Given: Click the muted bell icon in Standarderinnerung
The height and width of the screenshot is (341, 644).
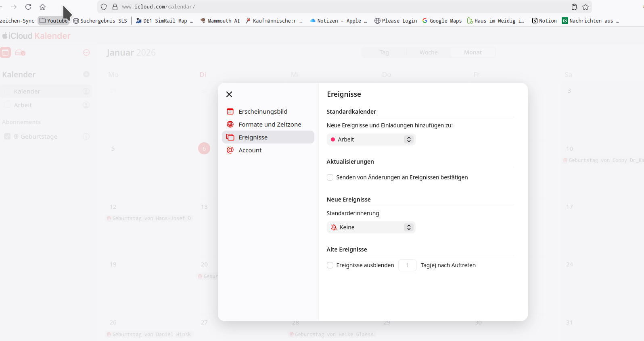Looking at the screenshot, I should point(334,227).
